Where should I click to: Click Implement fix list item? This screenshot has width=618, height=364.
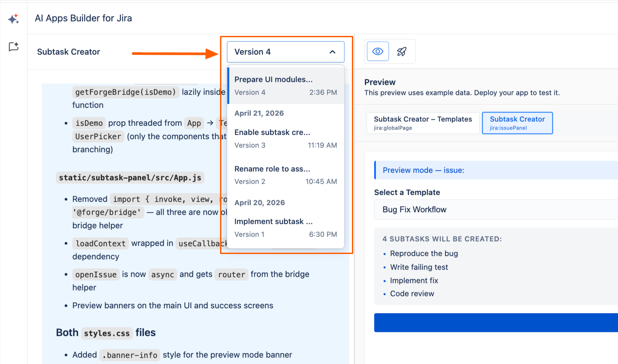414,281
